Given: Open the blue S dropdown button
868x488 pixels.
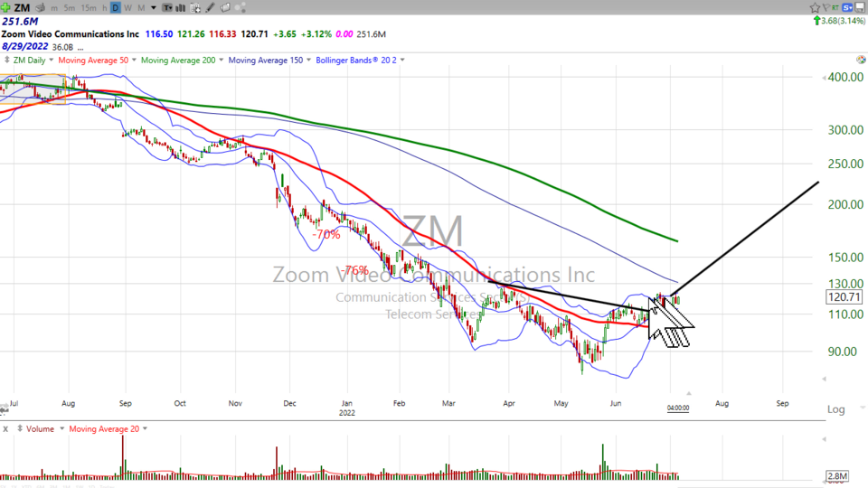Looking at the screenshot, I should (x=847, y=7).
